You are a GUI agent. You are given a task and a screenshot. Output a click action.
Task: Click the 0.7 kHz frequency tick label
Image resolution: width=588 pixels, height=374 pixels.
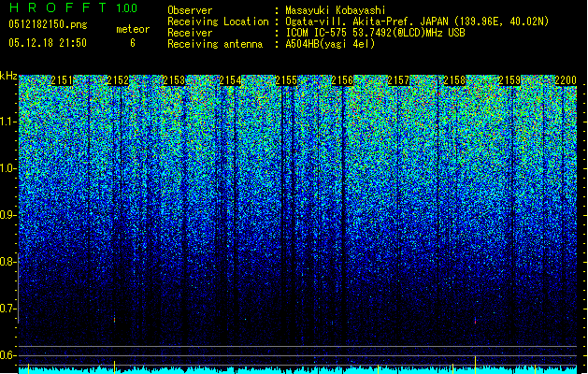coord(7,309)
